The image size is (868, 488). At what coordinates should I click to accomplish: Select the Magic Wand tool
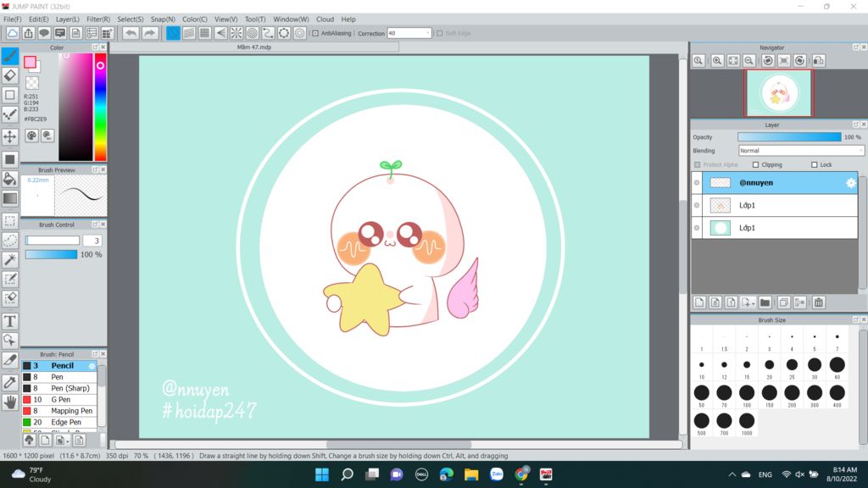coord(10,259)
